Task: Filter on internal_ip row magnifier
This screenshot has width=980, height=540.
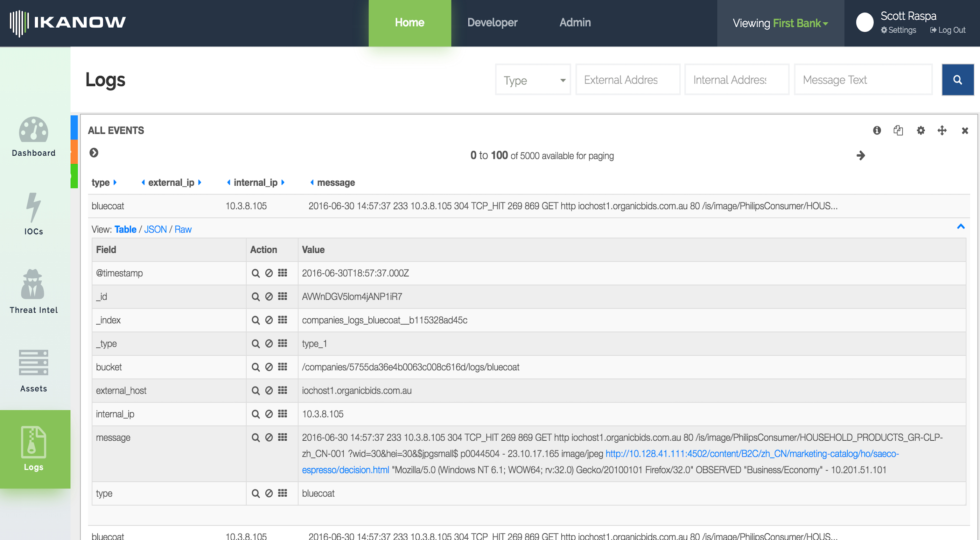Action: coord(255,414)
